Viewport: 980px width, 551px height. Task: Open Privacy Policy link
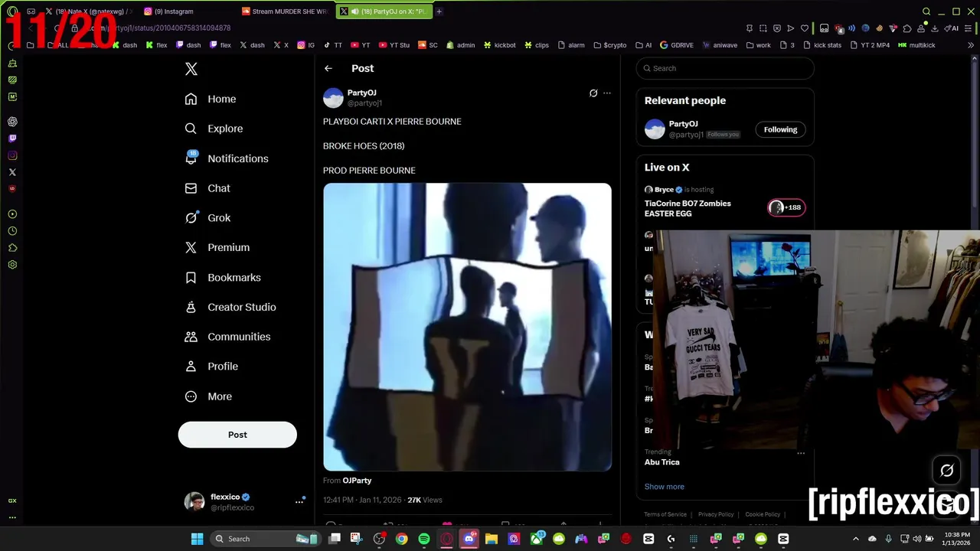coord(716,514)
